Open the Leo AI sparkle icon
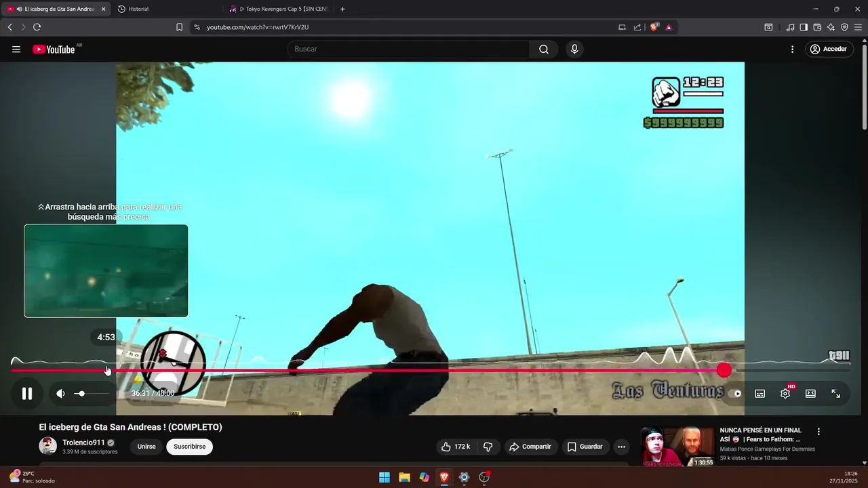The height and width of the screenshot is (488, 868). (x=831, y=27)
